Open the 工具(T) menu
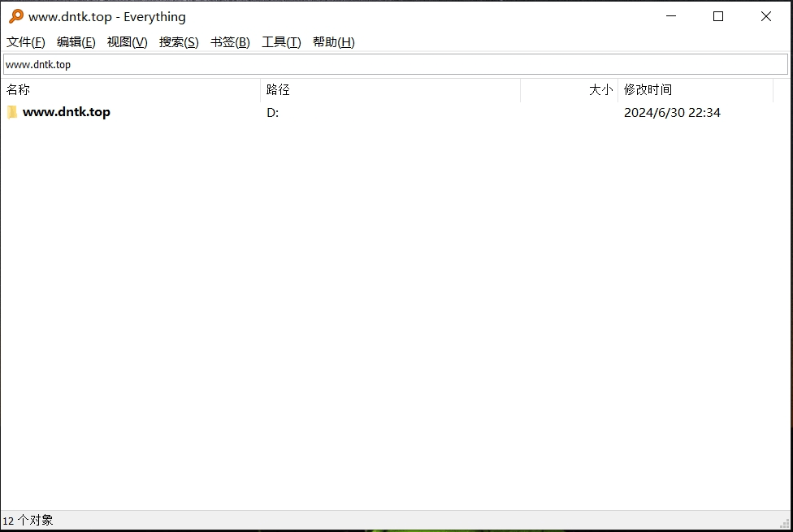The height and width of the screenshot is (532, 793). tap(281, 42)
